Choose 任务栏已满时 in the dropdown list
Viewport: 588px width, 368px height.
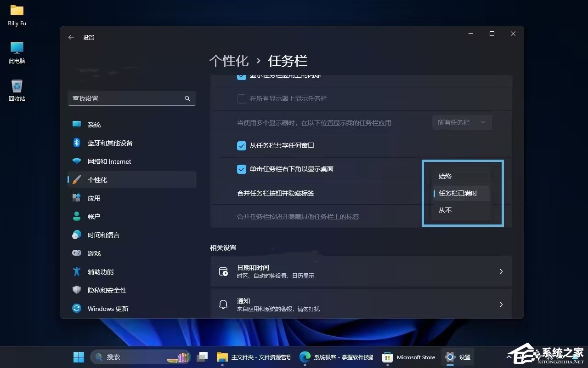462,193
